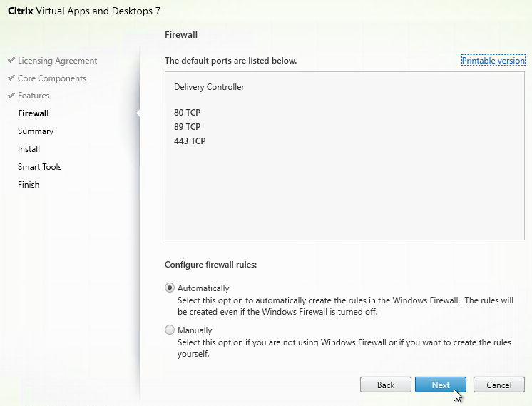Click the 'Configure firewall rules:' label

[210, 265]
